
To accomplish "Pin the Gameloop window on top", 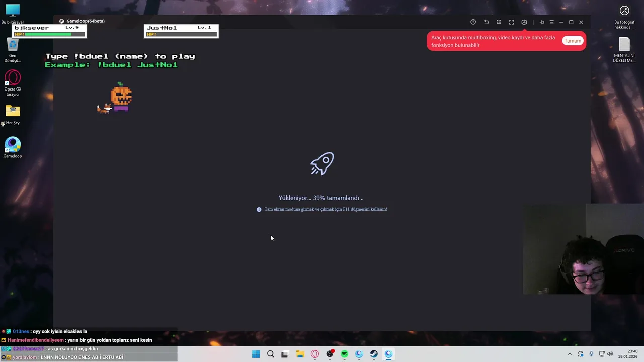I will pos(542,22).
